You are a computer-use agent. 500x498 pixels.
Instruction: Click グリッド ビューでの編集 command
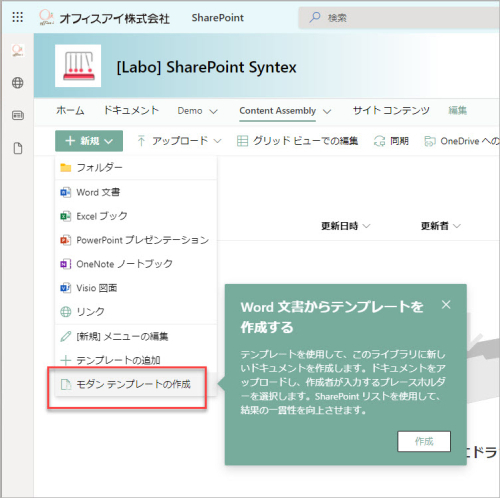297,141
